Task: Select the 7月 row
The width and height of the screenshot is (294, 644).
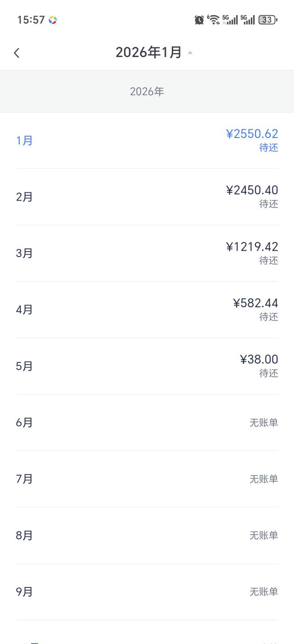Action: tap(147, 479)
